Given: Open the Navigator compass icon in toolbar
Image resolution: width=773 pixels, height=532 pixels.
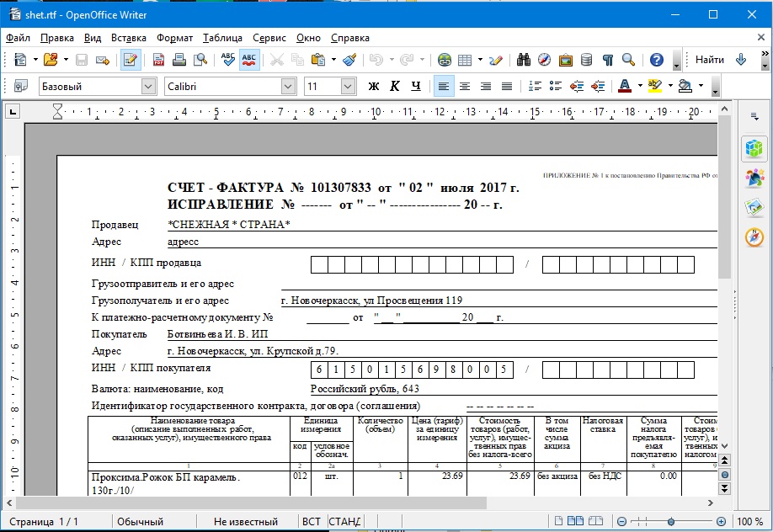Looking at the screenshot, I should click(x=544, y=60).
